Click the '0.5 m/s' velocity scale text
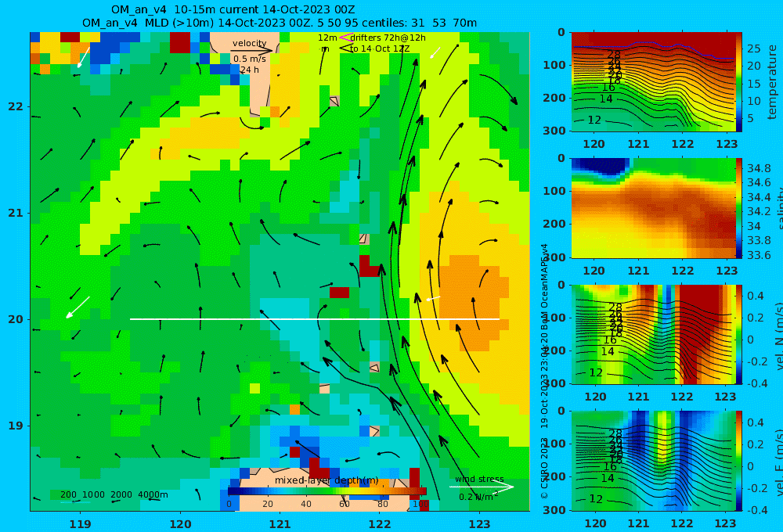783x532 pixels. pyautogui.click(x=250, y=59)
